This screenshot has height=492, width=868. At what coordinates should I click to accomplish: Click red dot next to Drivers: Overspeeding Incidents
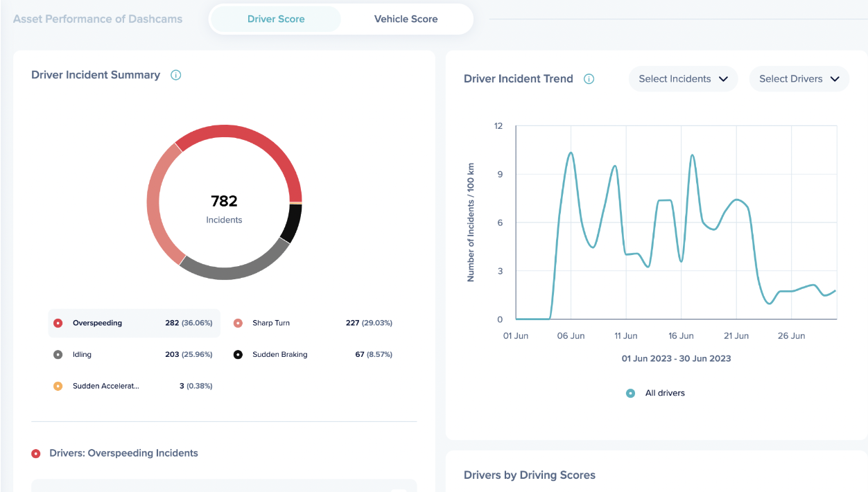point(36,453)
